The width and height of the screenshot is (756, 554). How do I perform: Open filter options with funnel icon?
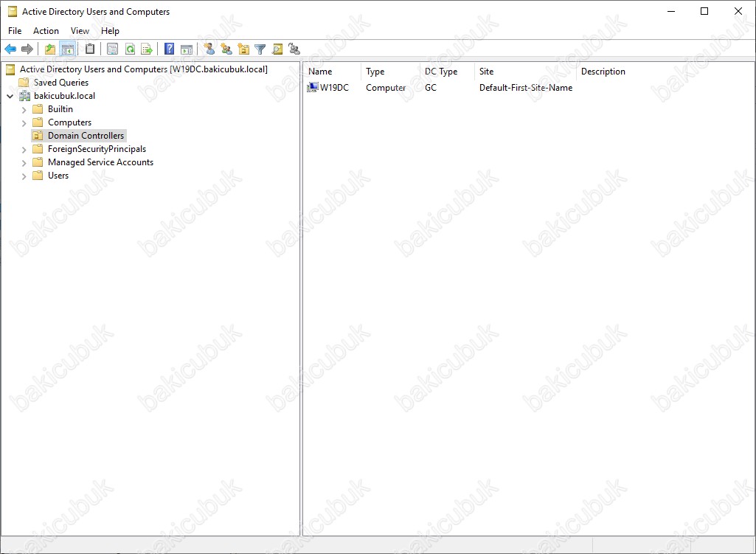(x=260, y=49)
